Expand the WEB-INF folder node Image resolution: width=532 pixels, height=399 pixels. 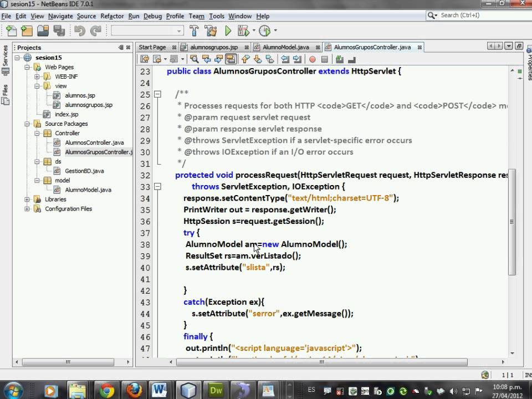[x=37, y=76]
